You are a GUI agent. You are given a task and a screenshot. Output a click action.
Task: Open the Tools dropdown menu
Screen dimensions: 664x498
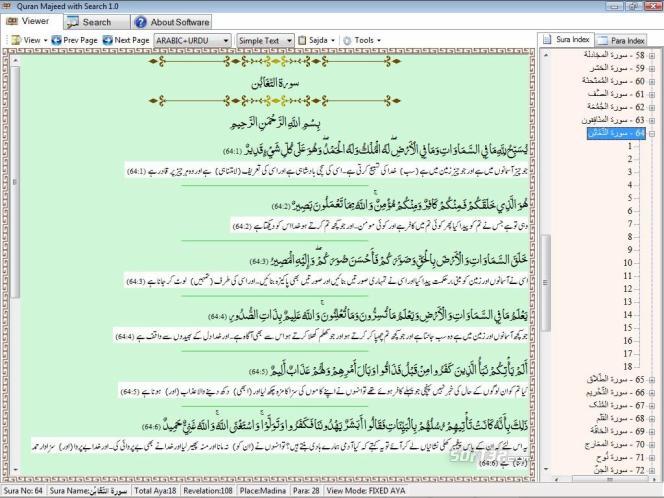point(362,41)
